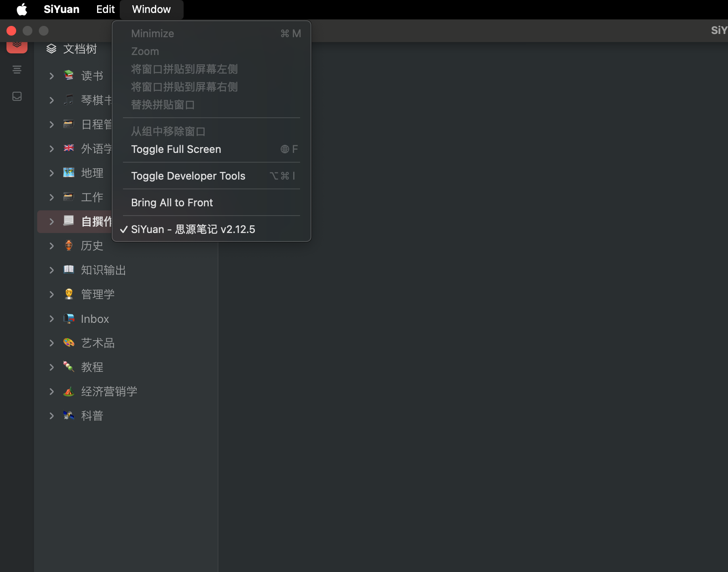Screen dimensions: 728x572
Task: Choose Toggle Developer Tools
Action: point(212,176)
